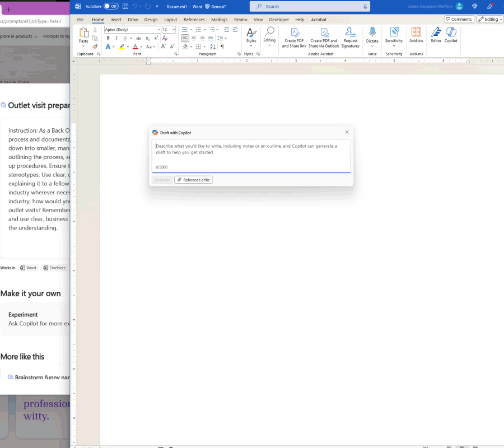This screenshot has height=448, width=504.
Task: Expand the text highlight color options
Action: 127,46
